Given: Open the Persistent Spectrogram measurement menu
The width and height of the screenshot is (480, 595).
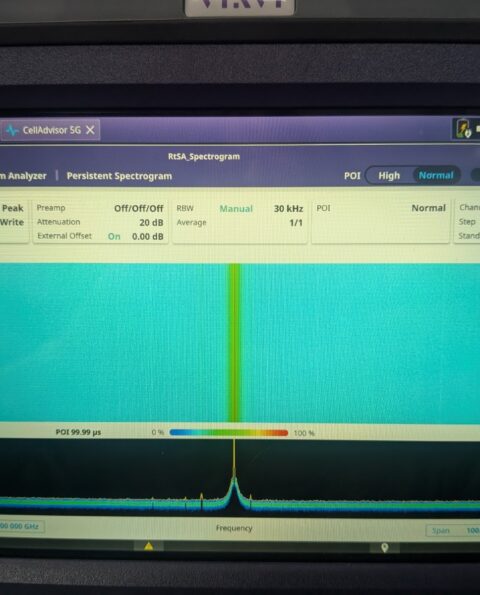Looking at the screenshot, I should tap(119, 176).
